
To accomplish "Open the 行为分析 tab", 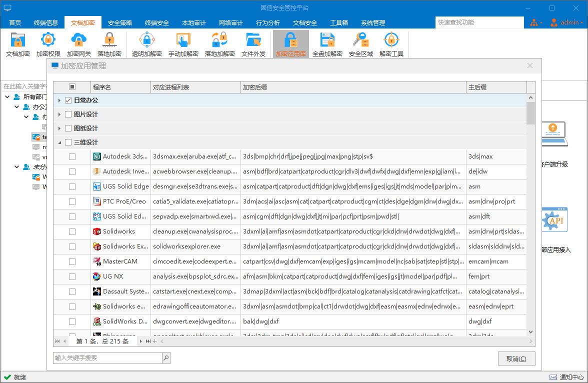I will (268, 22).
